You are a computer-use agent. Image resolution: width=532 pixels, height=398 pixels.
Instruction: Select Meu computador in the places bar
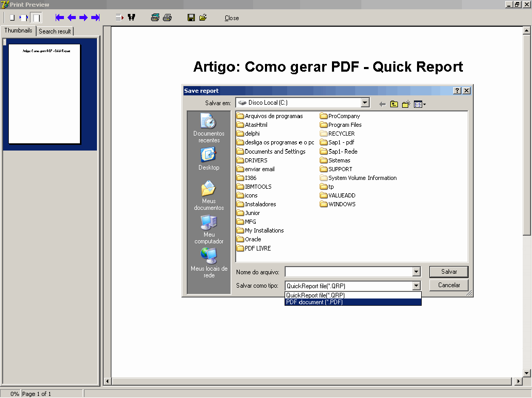209,229
